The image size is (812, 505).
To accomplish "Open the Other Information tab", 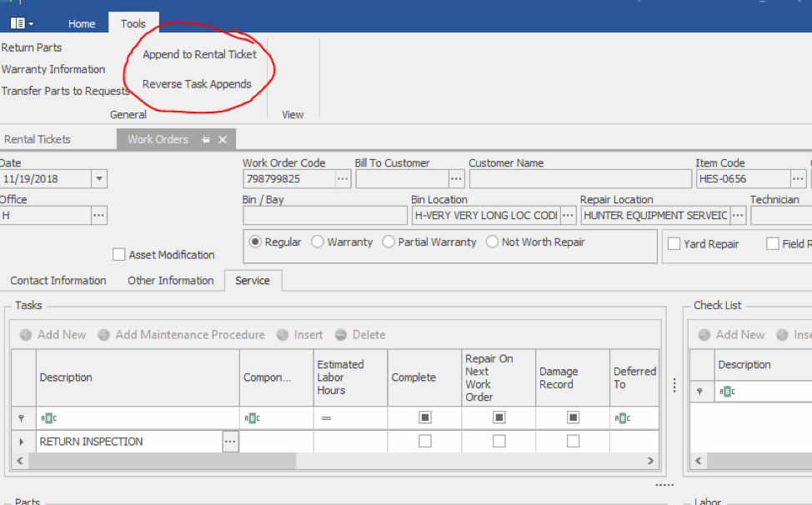I will pyautogui.click(x=170, y=281).
